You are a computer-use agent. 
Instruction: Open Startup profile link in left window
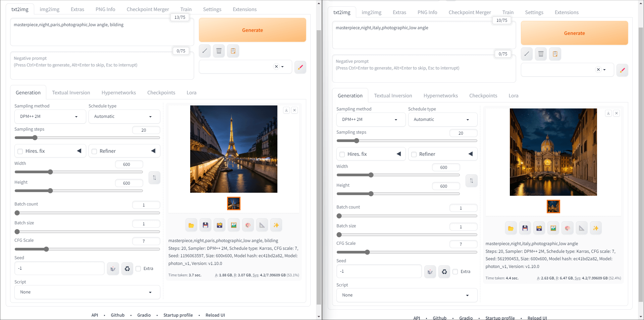(x=178, y=315)
